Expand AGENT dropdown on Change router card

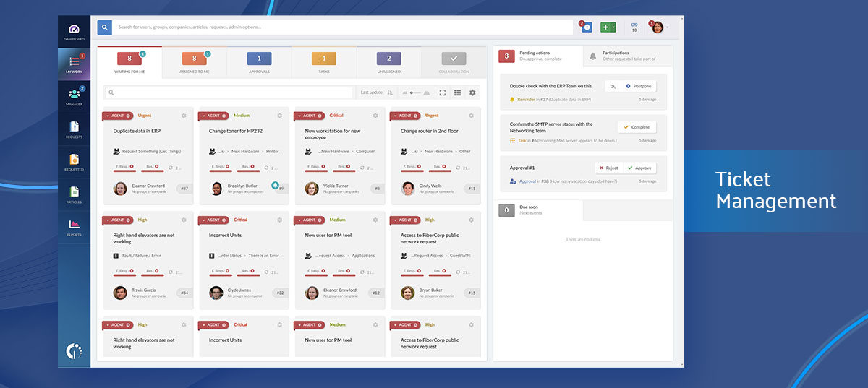395,116
